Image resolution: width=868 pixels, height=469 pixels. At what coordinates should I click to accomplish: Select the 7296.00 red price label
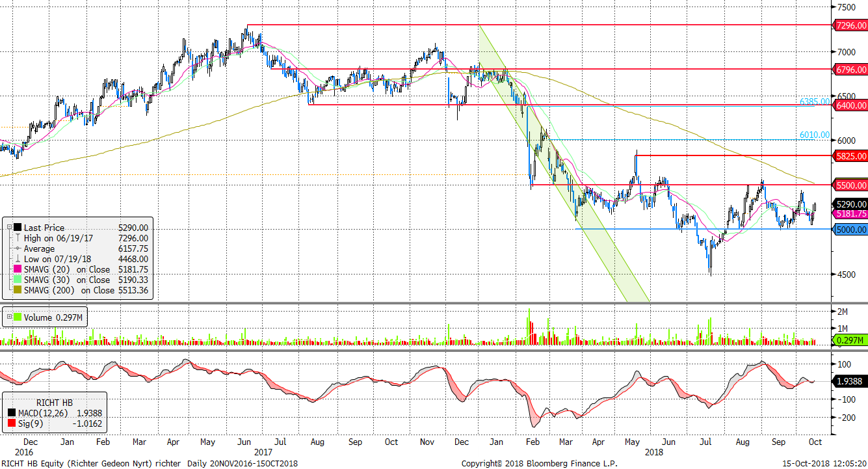coord(850,25)
